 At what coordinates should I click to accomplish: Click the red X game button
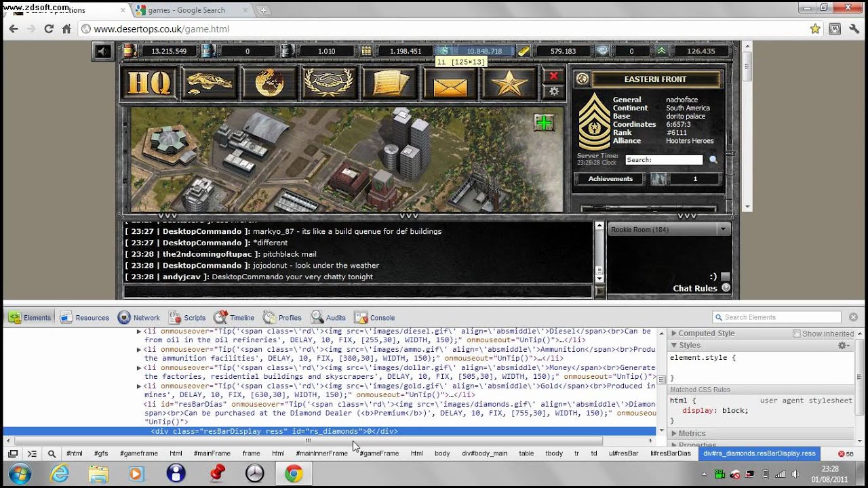(x=553, y=76)
